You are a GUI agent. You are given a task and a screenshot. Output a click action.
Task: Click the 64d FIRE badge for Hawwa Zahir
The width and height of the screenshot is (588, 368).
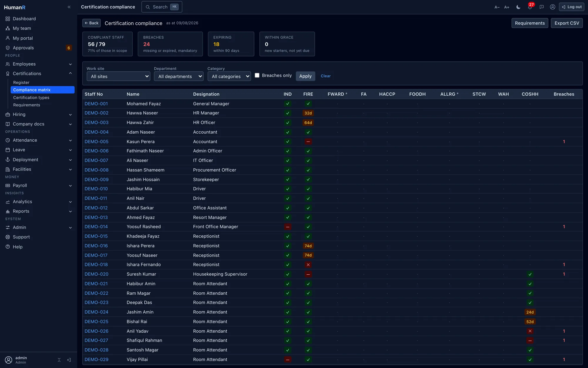(308, 123)
